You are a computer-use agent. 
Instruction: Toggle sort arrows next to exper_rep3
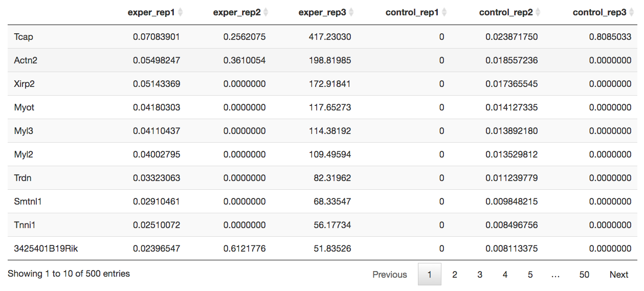click(351, 12)
